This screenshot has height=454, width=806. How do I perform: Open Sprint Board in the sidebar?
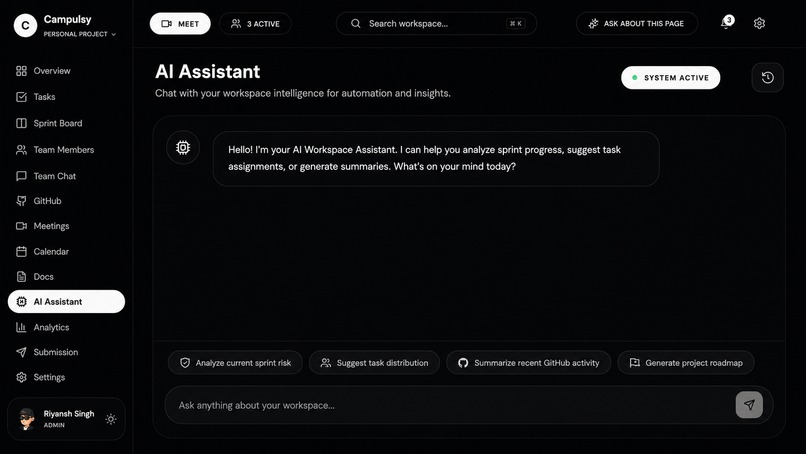coord(66,123)
